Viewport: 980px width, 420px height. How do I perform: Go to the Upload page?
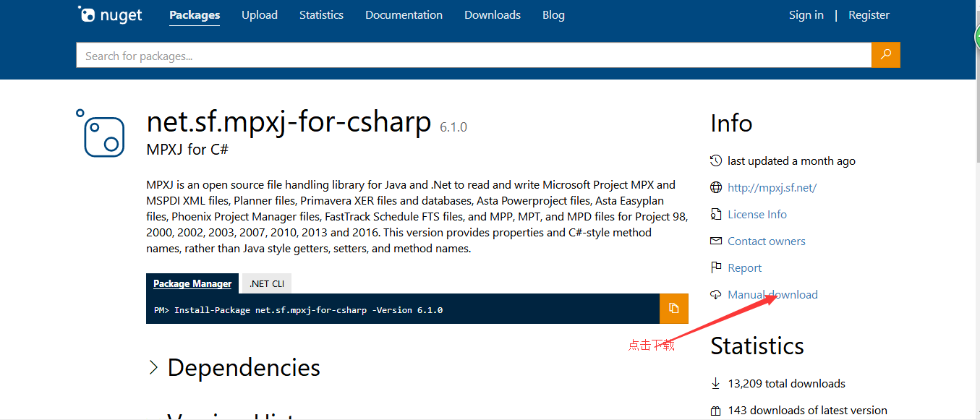pos(260,14)
